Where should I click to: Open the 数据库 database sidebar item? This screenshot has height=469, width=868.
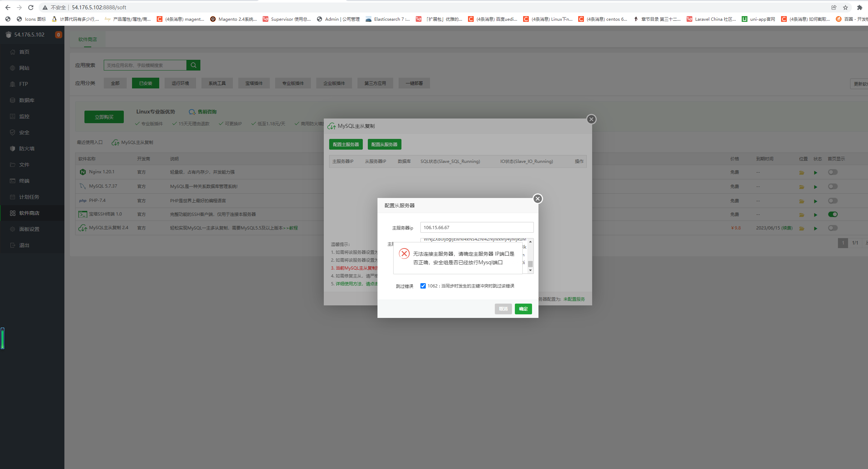[32, 100]
